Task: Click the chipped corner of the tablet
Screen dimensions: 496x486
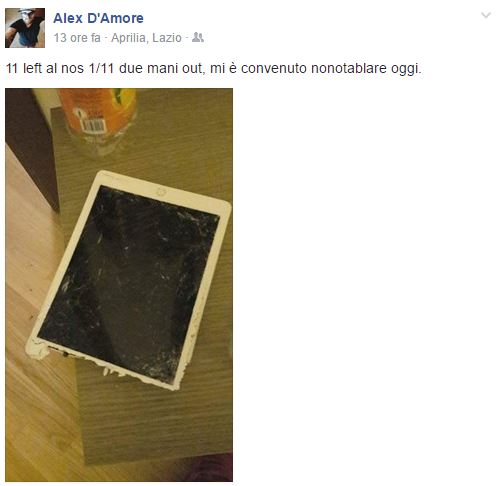Action: pos(37,350)
